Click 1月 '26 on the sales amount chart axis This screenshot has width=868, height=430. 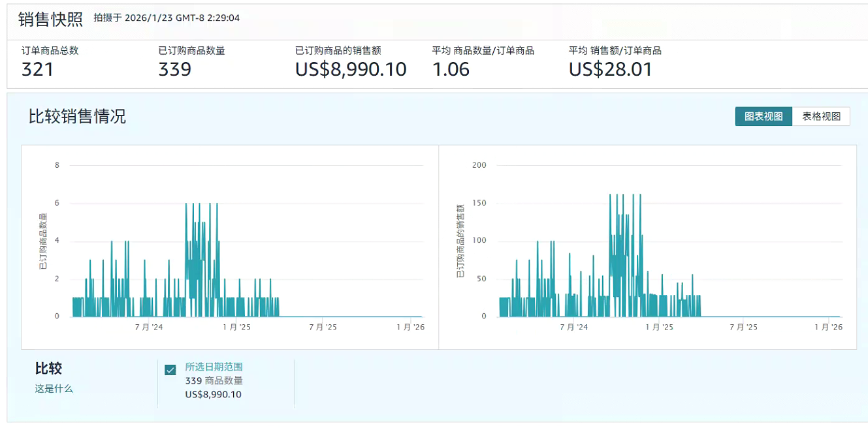(829, 327)
